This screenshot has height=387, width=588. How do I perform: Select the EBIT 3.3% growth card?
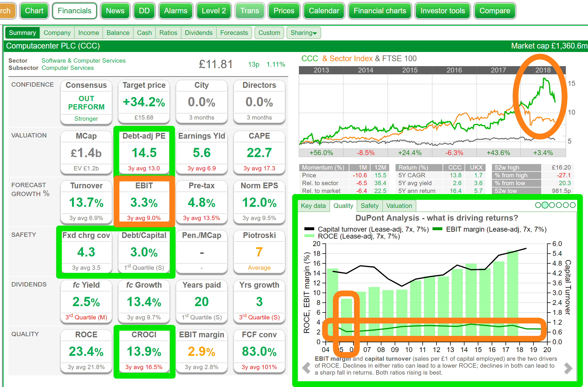(x=144, y=202)
